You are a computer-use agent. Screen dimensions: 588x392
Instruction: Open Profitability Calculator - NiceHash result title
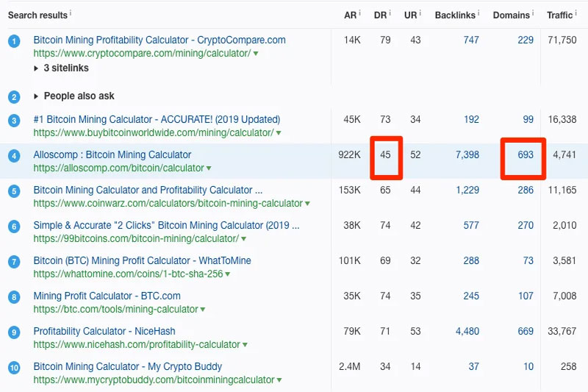point(104,331)
